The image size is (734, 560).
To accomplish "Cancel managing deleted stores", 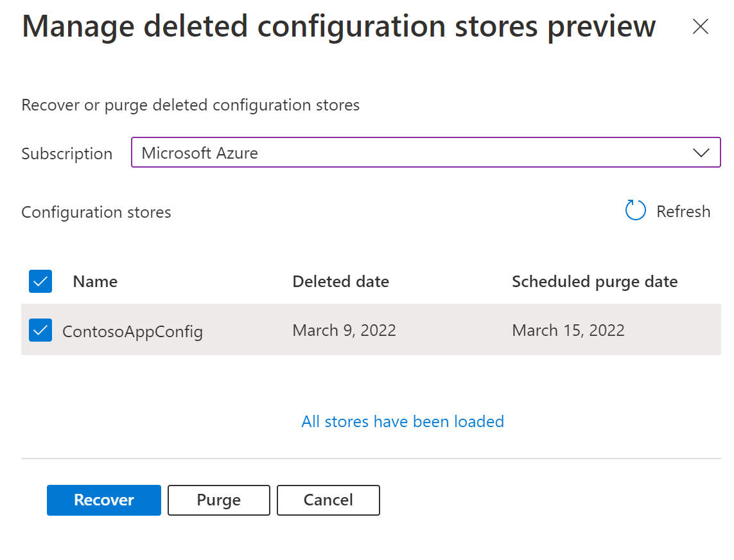I will pos(328,500).
